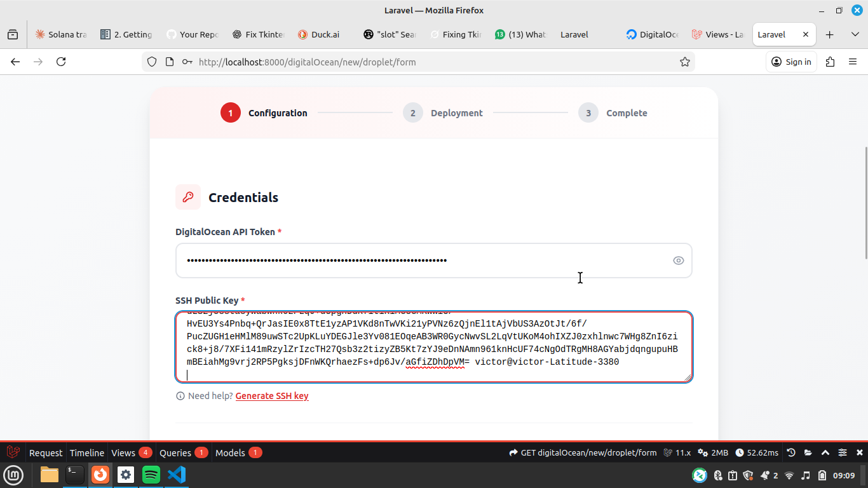The height and width of the screenshot is (488, 868).
Task: Switch to the Queries Debugbar tab
Action: coord(177,452)
